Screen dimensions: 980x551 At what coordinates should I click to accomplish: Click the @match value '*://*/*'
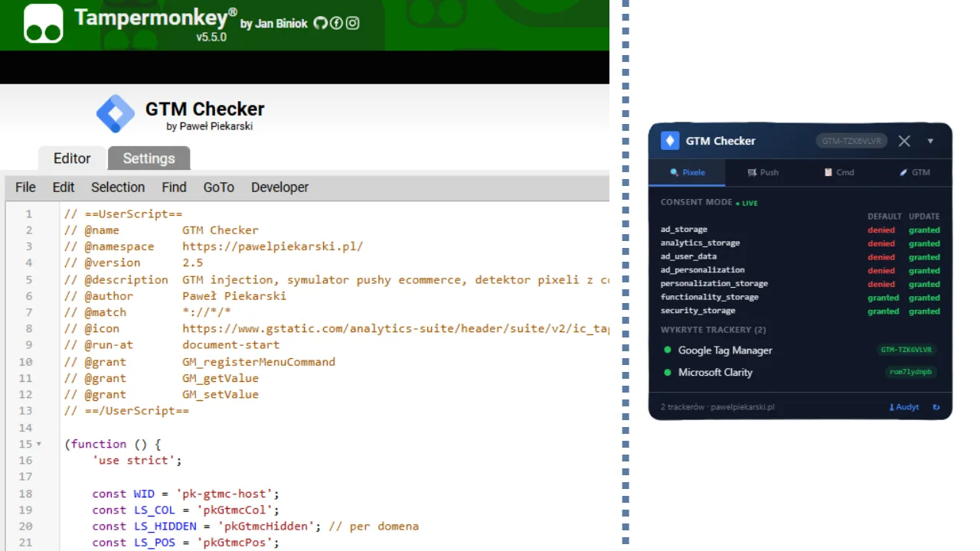coord(207,312)
